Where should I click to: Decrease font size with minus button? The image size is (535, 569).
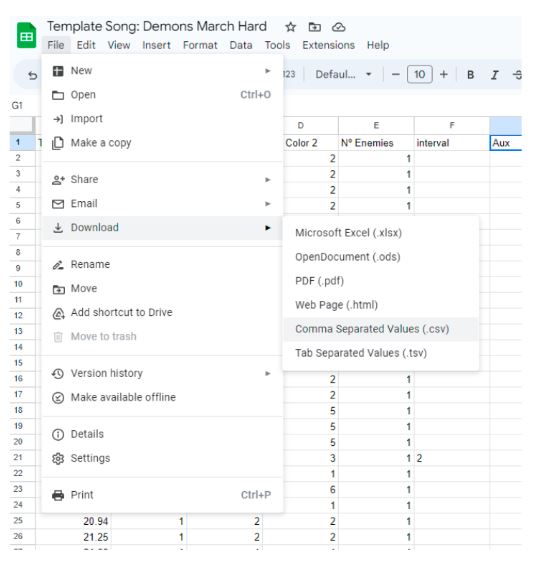point(396,74)
